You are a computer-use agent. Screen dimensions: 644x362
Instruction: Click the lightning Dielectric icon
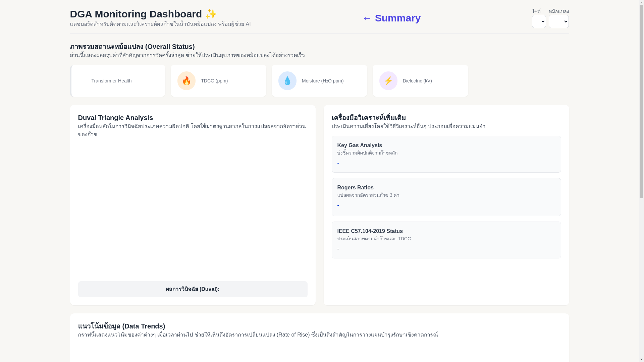click(x=388, y=81)
